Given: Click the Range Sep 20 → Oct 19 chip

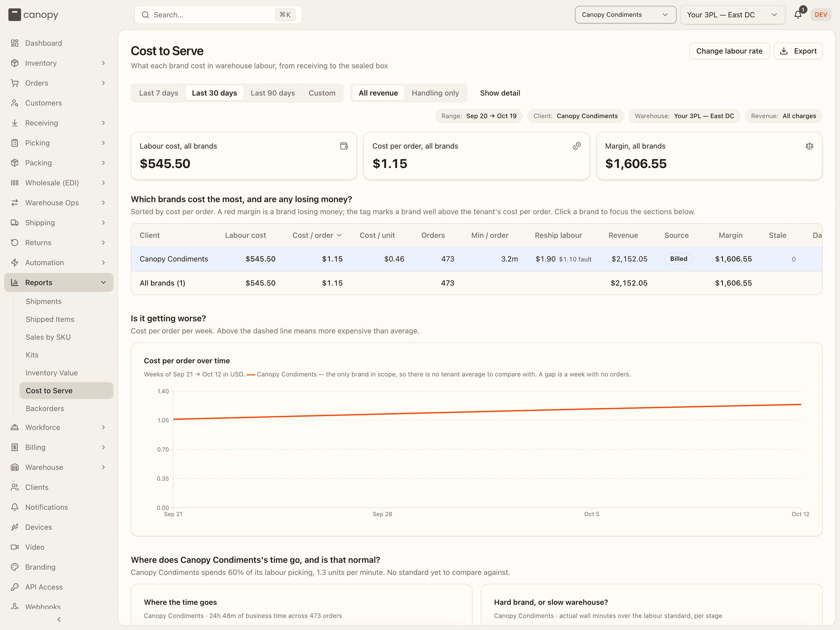Looking at the screenshot, I should point(479,116).
